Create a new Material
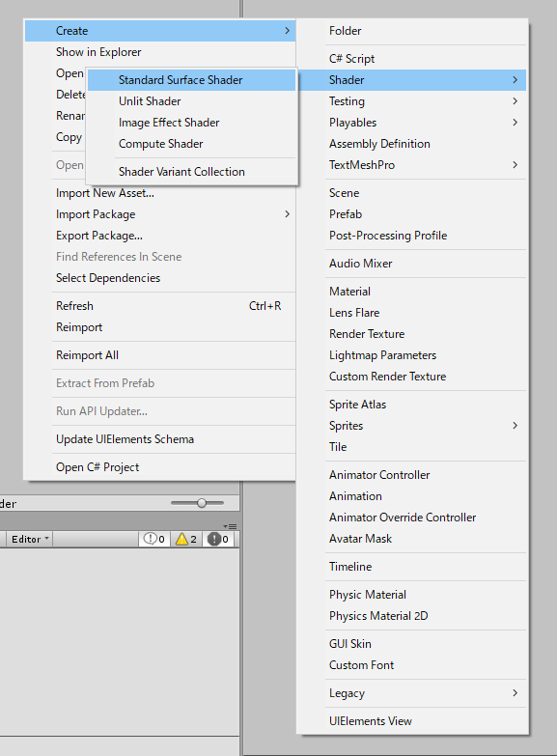Image resolution: width=557 pixels, height=756 pixels. [412, 292]
